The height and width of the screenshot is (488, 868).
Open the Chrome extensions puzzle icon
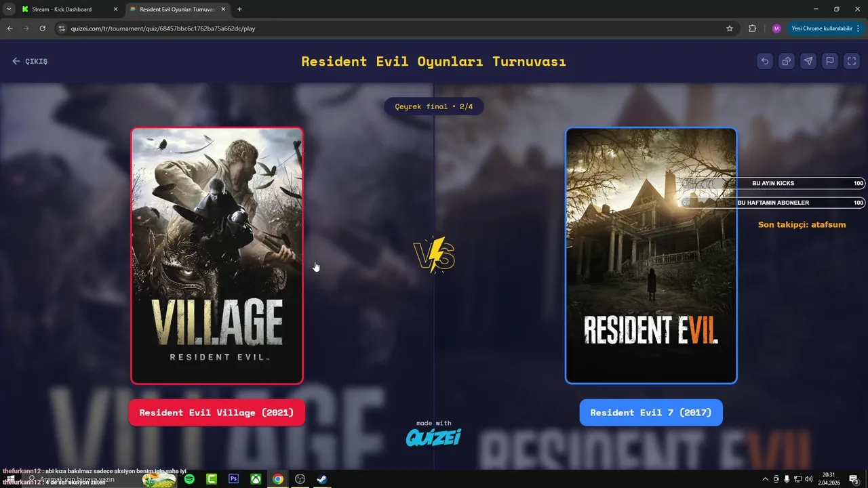pyautogui.click(x=752, y=28)
